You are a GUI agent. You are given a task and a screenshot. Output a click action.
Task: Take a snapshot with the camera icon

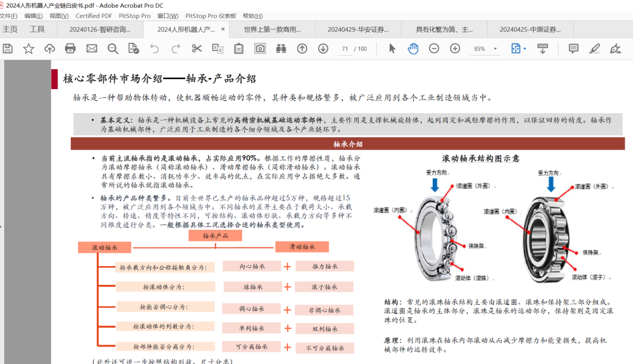[x=260, y=49]
